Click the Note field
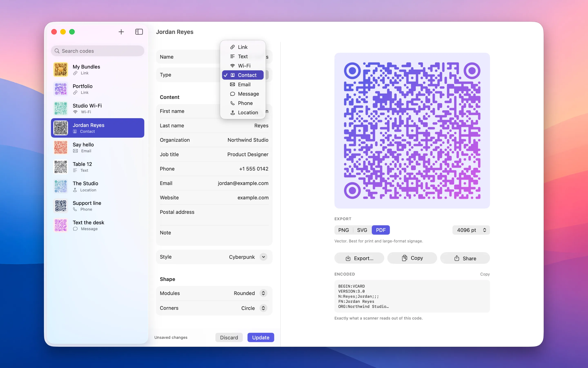 (214, 235)
